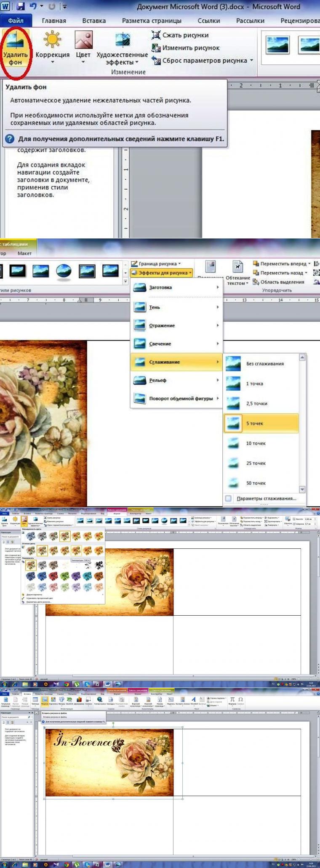This screenshot has width=320, height=868.
Task: Choose the 10 точек soft edge
Action: [261, 443]
